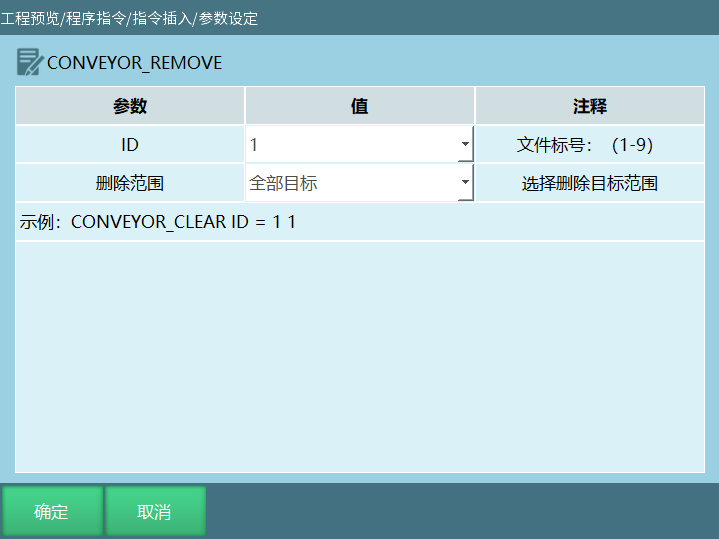The image size is (719, 539).
Task: Open the ID value dropdown arrow
Action: coord(465,145)
